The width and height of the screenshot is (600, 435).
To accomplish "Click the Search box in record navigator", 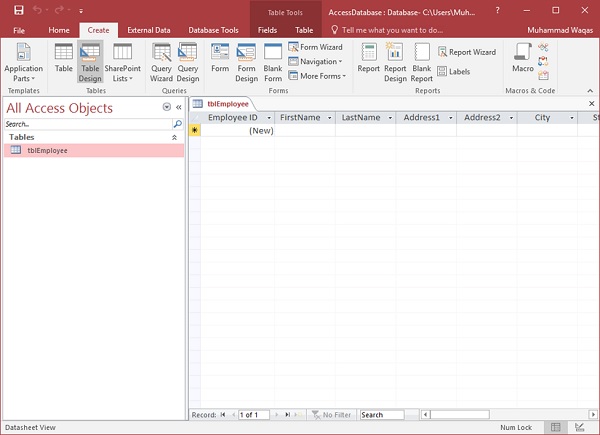I will click(381, 414).
